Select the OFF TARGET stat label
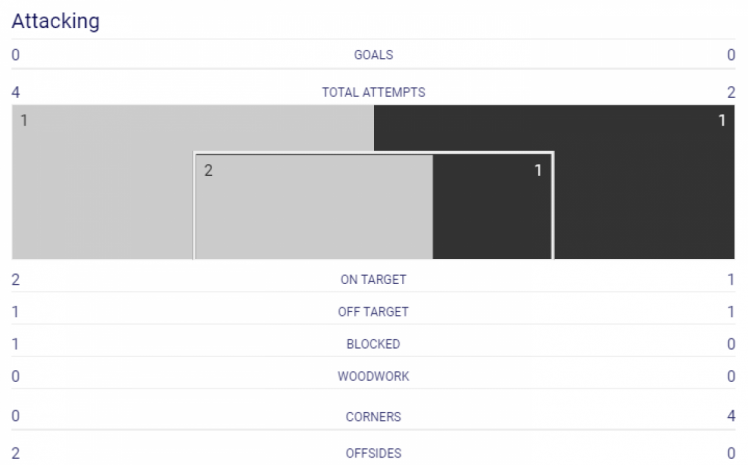 pyautogui.click(x=374, y=312)
